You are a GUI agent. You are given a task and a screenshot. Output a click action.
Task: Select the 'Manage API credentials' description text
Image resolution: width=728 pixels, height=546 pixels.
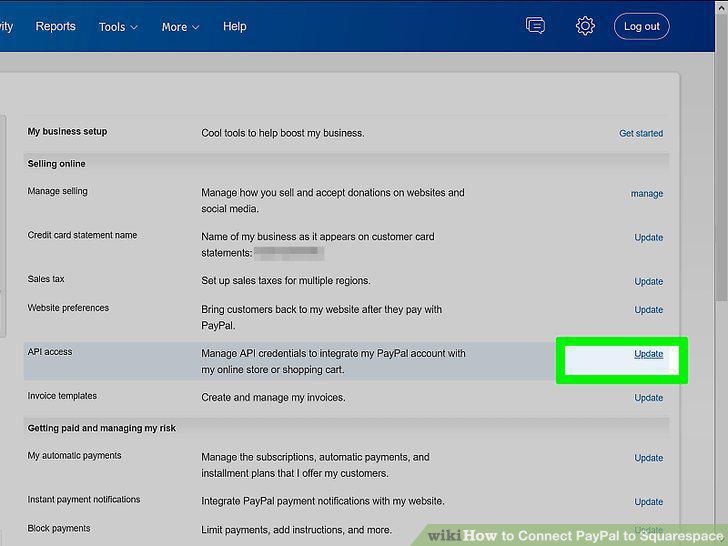pos(333,362)
